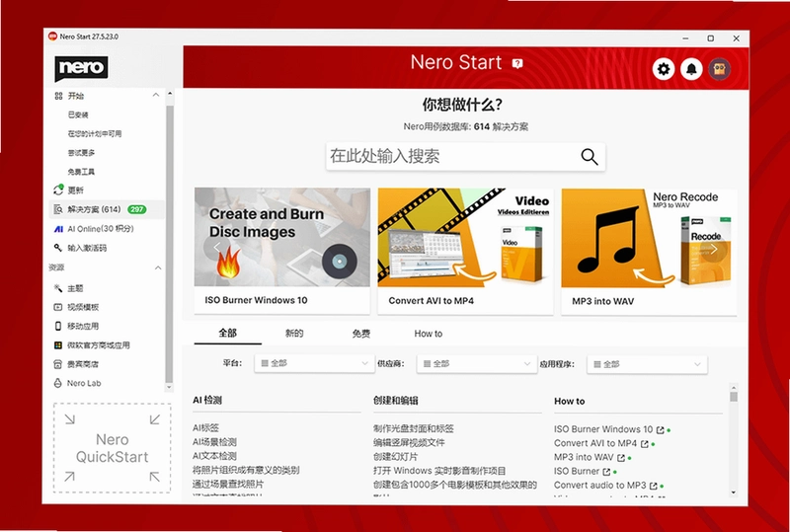Open settings with the gear icon
Screen dimensions: 790x532
(664, 69)
